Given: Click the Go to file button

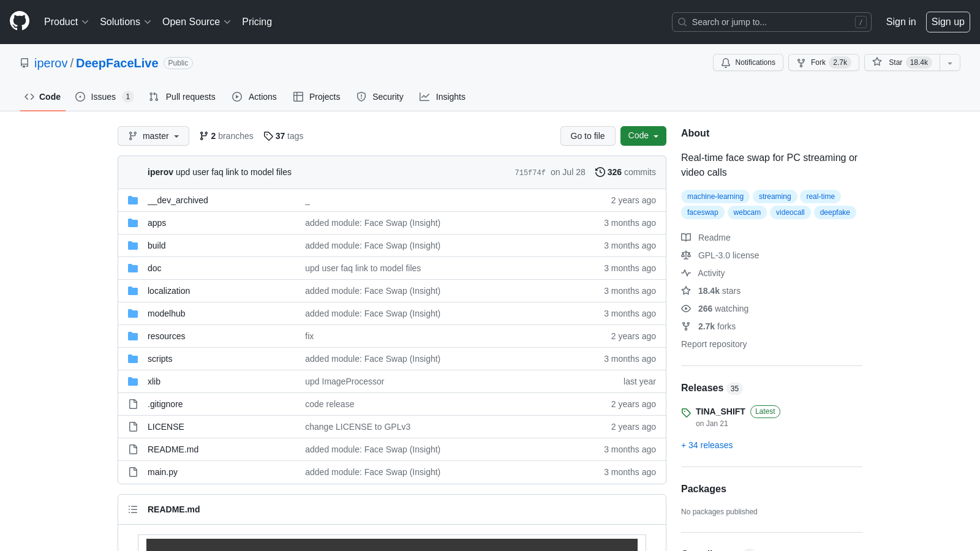Looking at the screenshot, I should pos(587,136).
